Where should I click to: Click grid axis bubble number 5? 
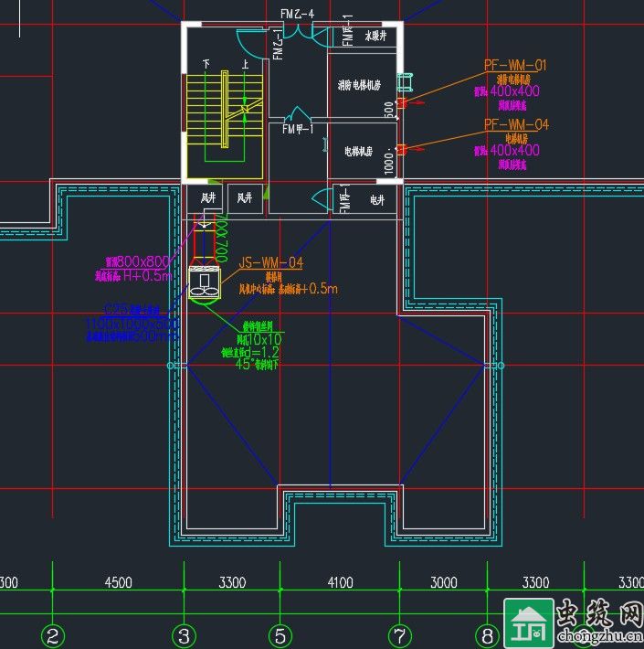pos(280,635)
